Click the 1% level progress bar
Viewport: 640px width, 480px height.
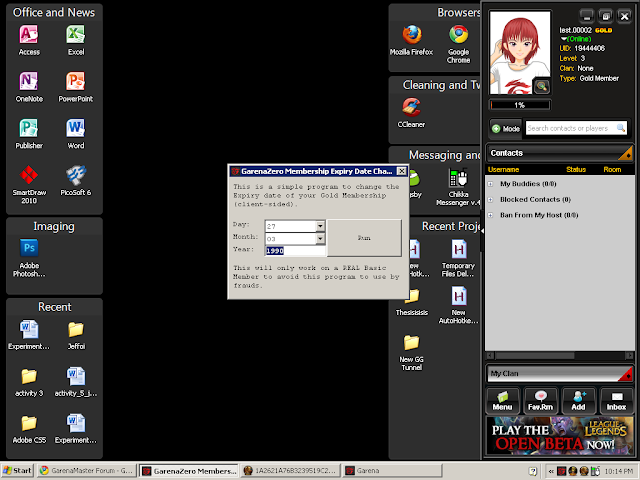(x=520, y=105)
